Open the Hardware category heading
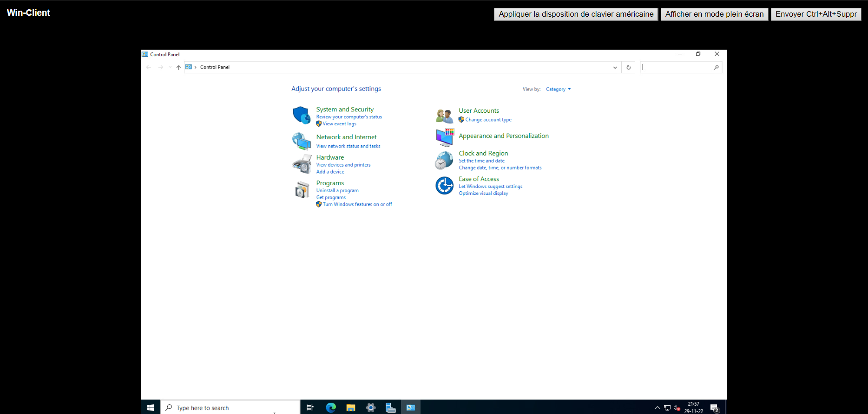This screenshot has width=868, height=414. pyautogui.click(x=330, y=157)
